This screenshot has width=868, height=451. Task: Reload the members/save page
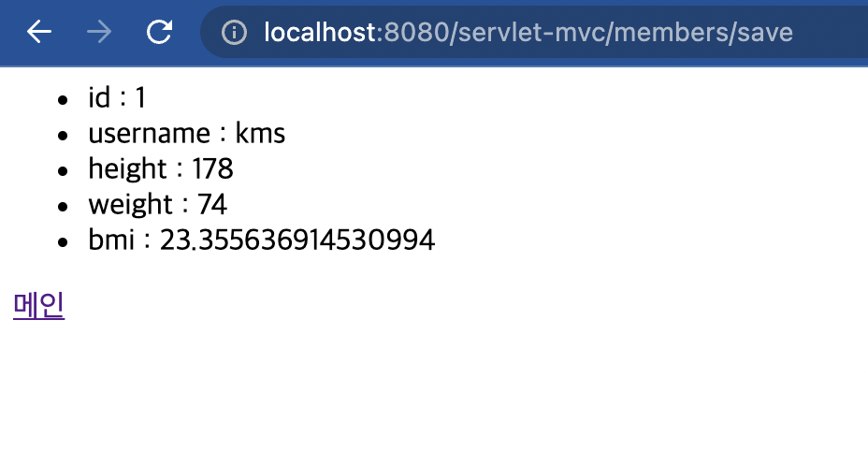point(159,32)
